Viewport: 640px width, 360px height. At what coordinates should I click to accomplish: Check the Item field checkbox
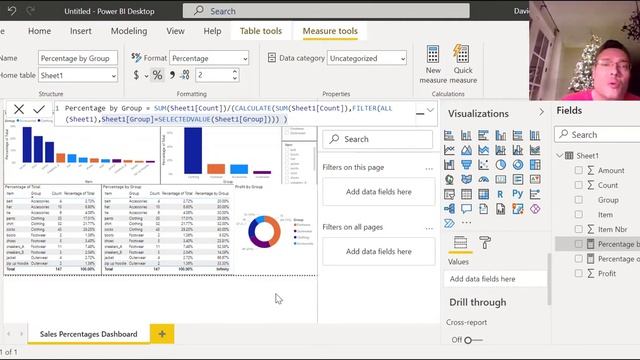578,214
